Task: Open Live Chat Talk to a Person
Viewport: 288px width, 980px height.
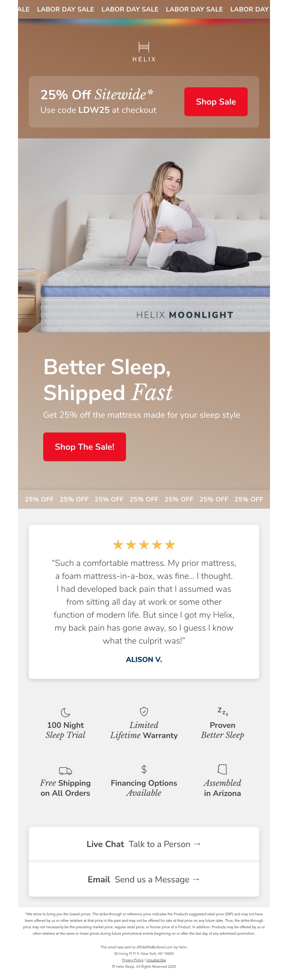Action: tap(144, 844)
